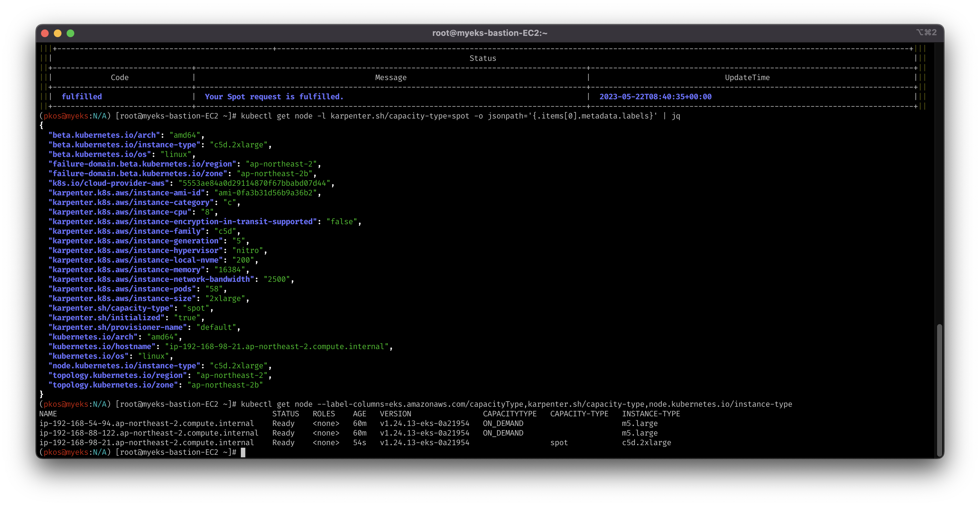Image resolution: width=980 pixels, height=506 pixels.
Task: Click the terminal cursor at the last prompt
Action: [243, 452]
